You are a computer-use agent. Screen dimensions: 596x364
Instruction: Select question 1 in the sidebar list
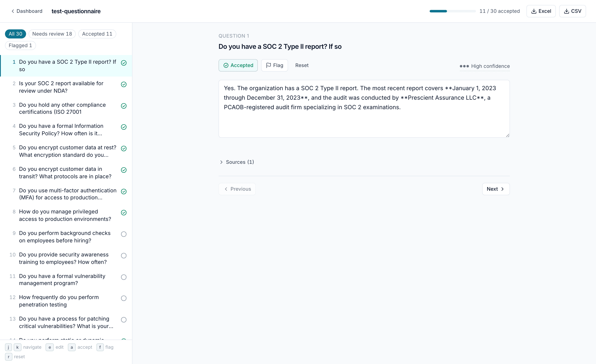(x=66, y=66)
